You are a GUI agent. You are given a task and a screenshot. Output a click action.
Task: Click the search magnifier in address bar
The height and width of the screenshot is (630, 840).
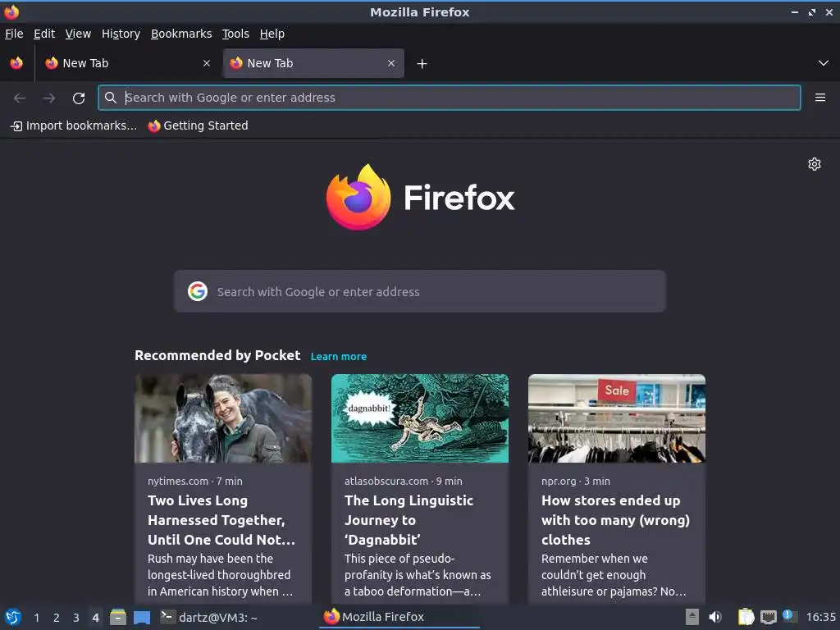(x=111, y=98)
